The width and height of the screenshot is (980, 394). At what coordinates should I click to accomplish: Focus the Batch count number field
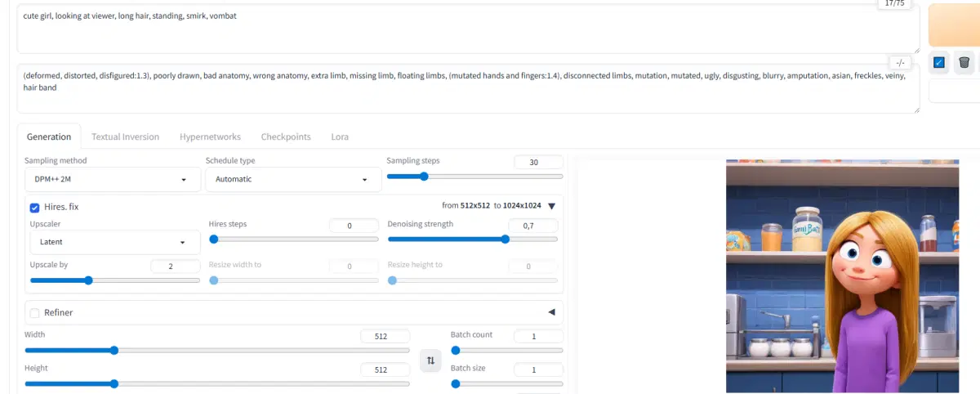[538, 336]
